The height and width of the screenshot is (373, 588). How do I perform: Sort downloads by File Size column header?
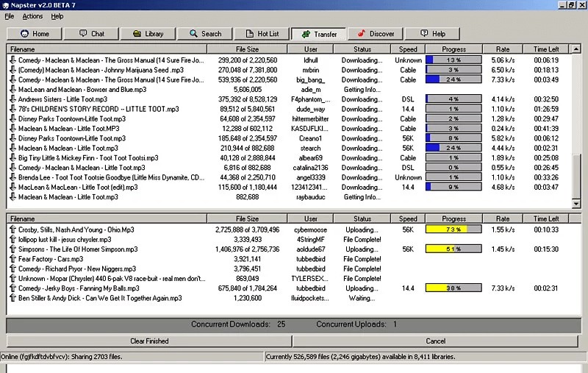(247, 49)
